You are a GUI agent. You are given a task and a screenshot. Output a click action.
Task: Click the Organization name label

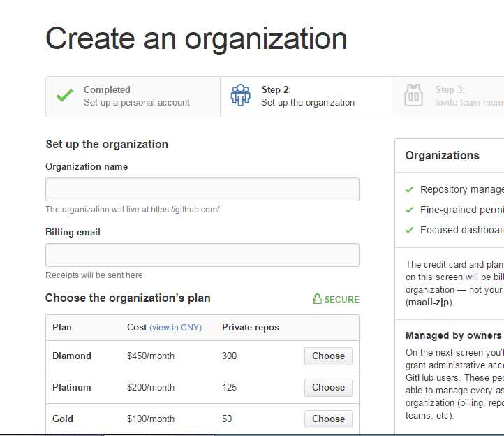pos(87,167)
